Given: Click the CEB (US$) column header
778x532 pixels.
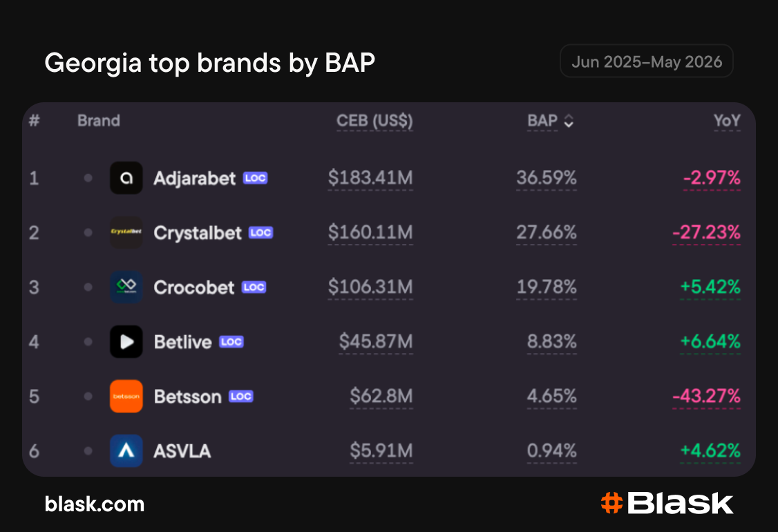Looking at the screenshot, I should [x=374, y=121].
